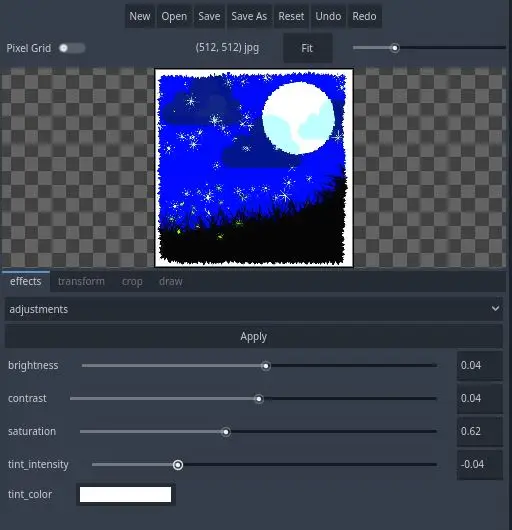Screen dimensions: 512x530
Task: Click the brightness slider handle
Action: (x=266, y=366)
